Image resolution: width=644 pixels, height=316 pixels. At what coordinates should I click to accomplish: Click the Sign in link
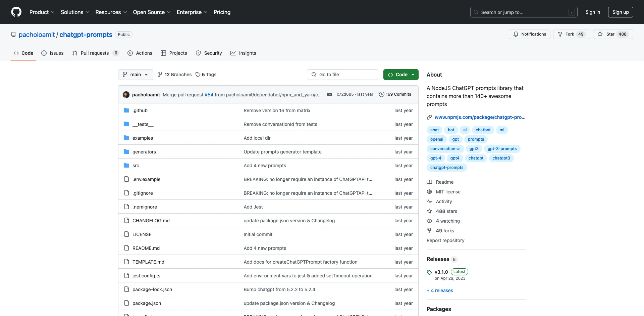point(593,12)
